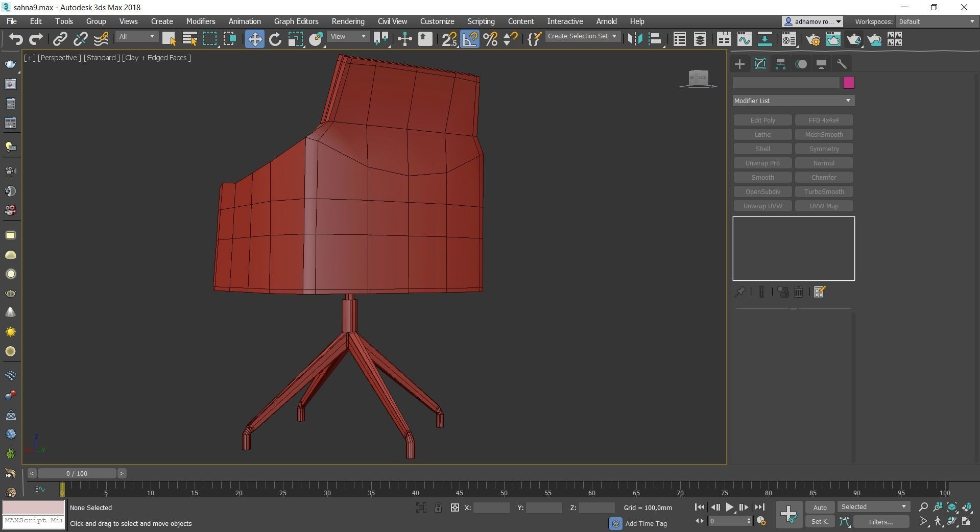Image resolution: width=980 pixels, height=532 pixels.
Task: Click the magenta object color swatch
Action: (848, 83)
